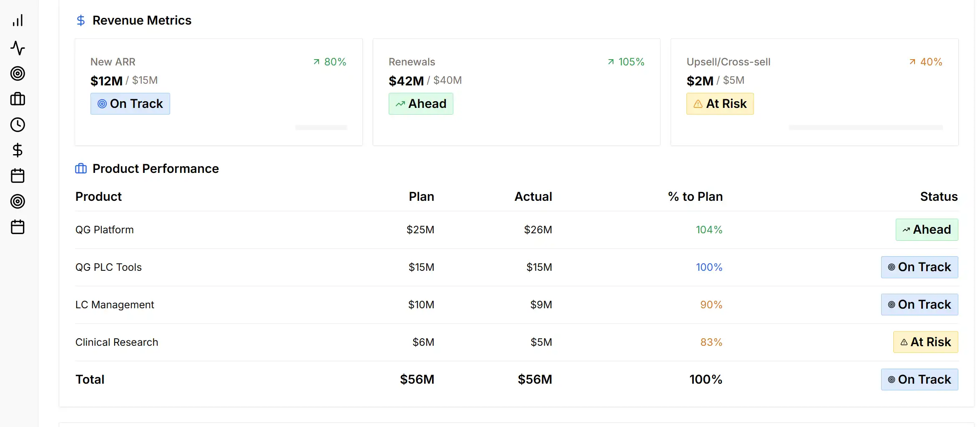980x427 pixels.
Task: Open the bar chart icon in the sidebar
Action: tap(18, 21)
